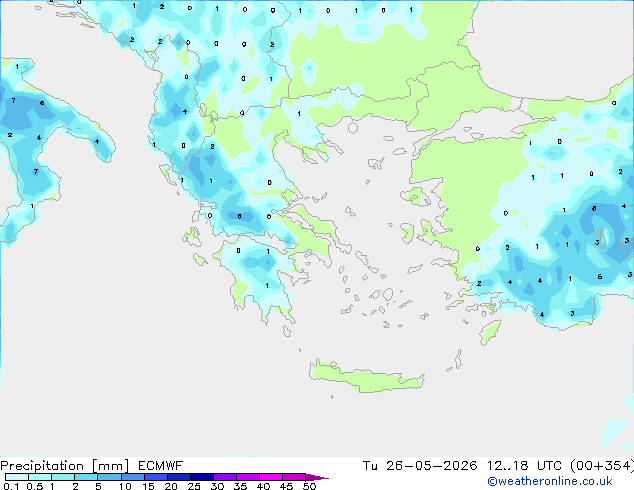Click the legend label '20'
Screen dimensions: 634x490
171,486
